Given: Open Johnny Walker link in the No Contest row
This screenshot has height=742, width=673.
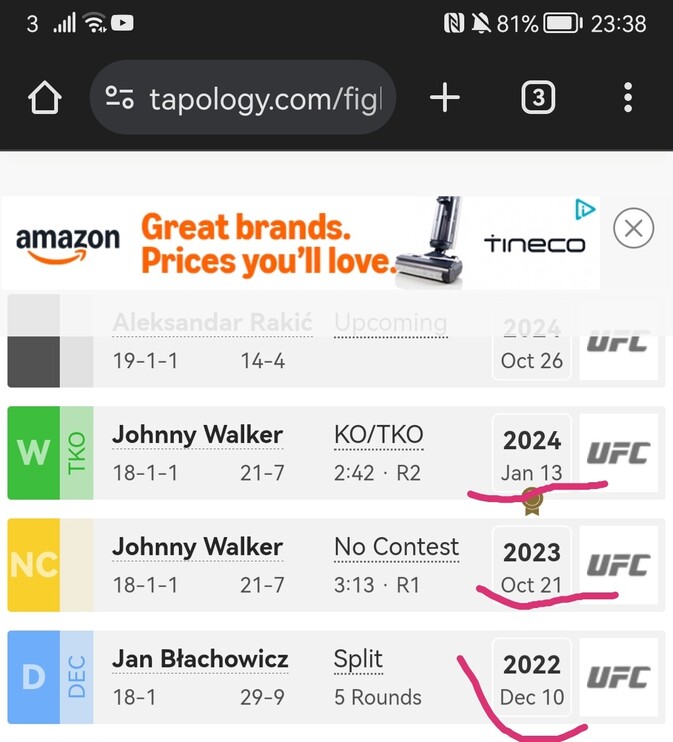Looking at the screenshot, I should pyautogui.click(x=197, y=547).
